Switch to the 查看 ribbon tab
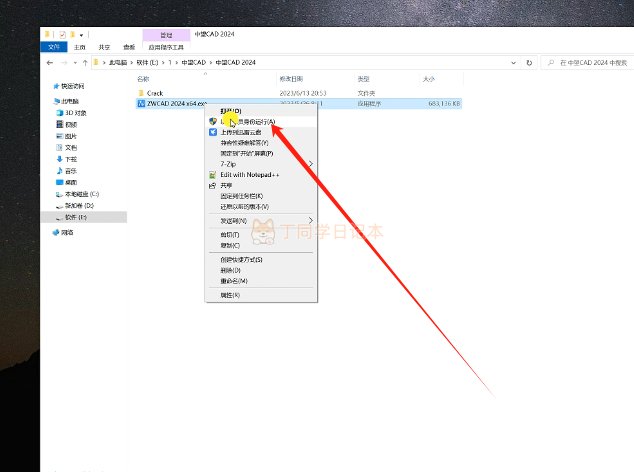This screenshot has height=472, width=634. 129,47
